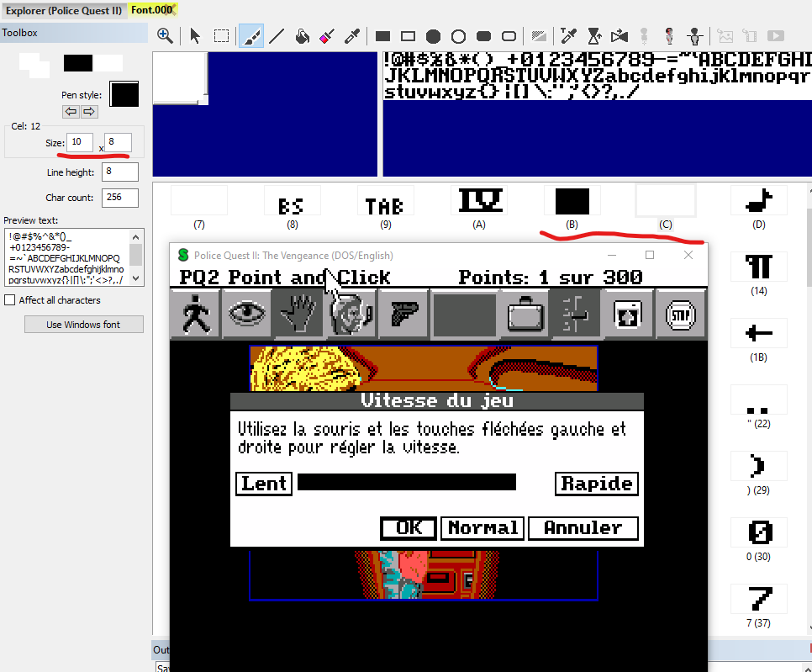Click the walk icon in game bar
Screen dimensions: 812x672
[x=195, y=314]
